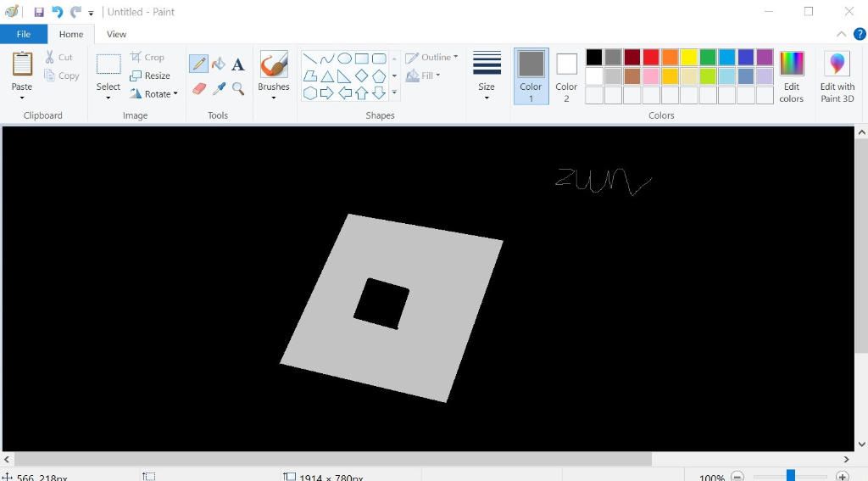Click the zoom out minus button
This screenshot has width=868, height=481.
[x=737, y=476]
